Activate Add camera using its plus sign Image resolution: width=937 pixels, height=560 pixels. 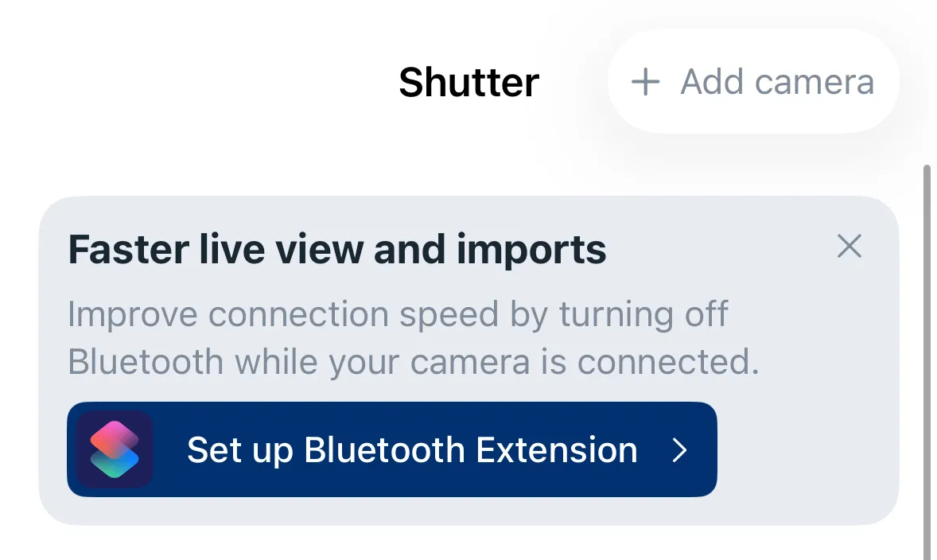(646, 80)
